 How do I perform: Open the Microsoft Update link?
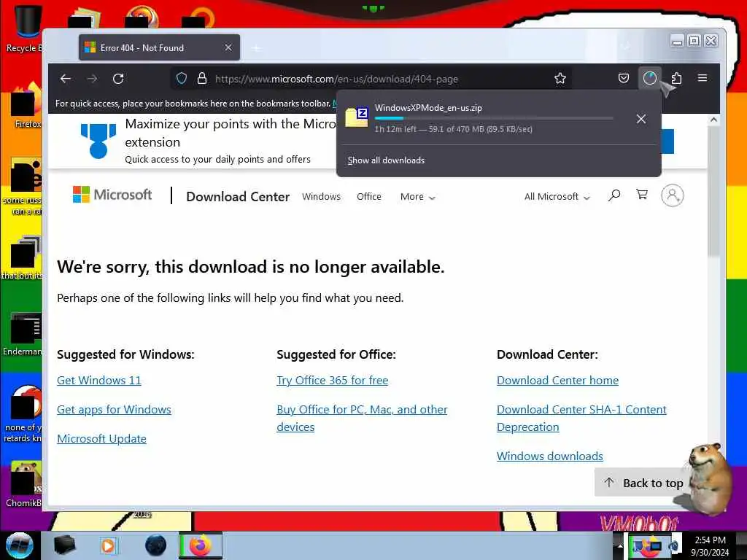(101, 438)
